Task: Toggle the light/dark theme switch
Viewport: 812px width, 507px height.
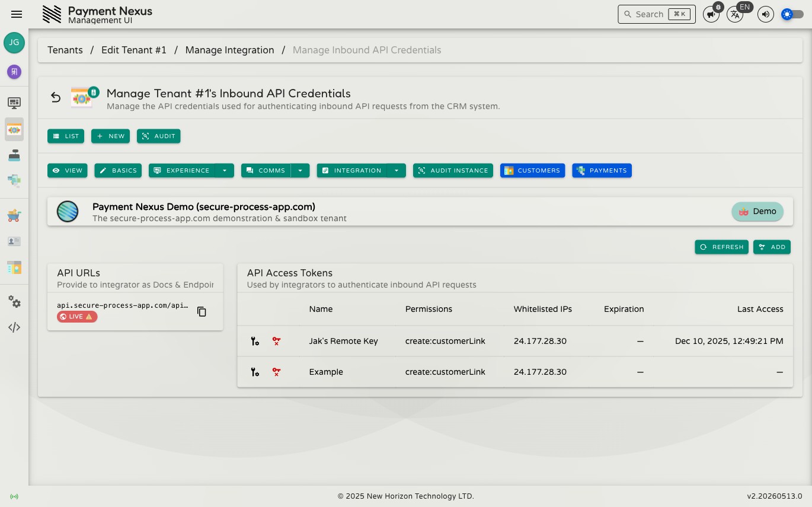Action: coord(793,14)
